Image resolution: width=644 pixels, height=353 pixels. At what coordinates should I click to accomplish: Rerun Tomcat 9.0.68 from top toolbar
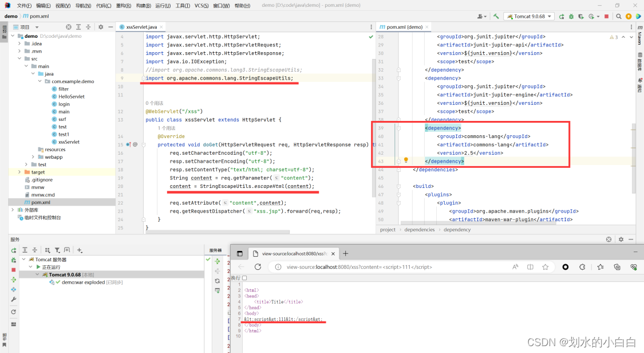click(562, 17)
